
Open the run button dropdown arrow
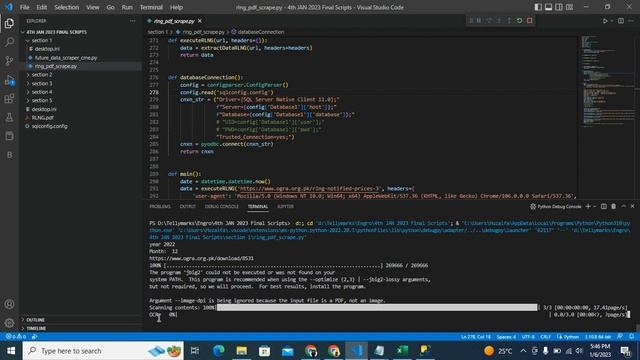[611, 21]
